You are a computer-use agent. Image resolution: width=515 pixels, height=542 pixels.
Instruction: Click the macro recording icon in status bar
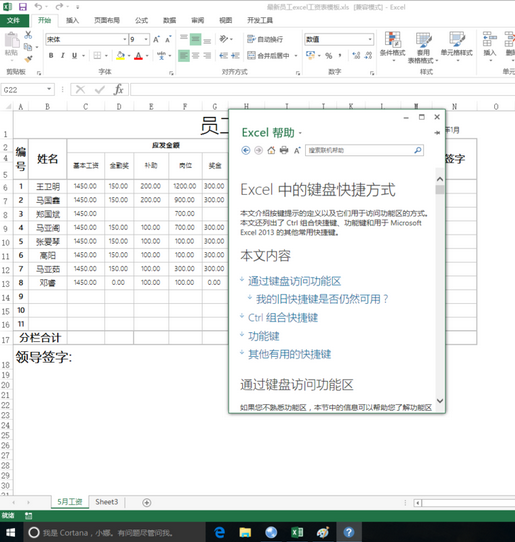(28, 516)
